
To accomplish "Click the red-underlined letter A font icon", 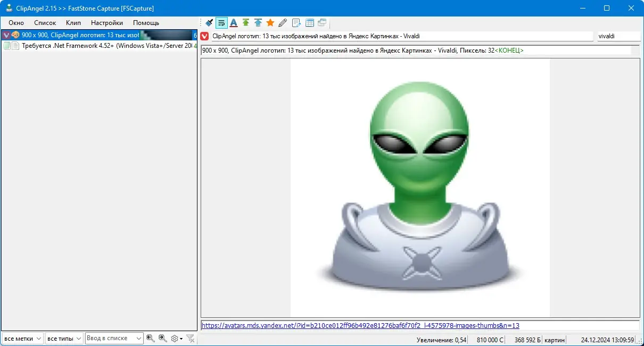I will (x=233, y=23).
